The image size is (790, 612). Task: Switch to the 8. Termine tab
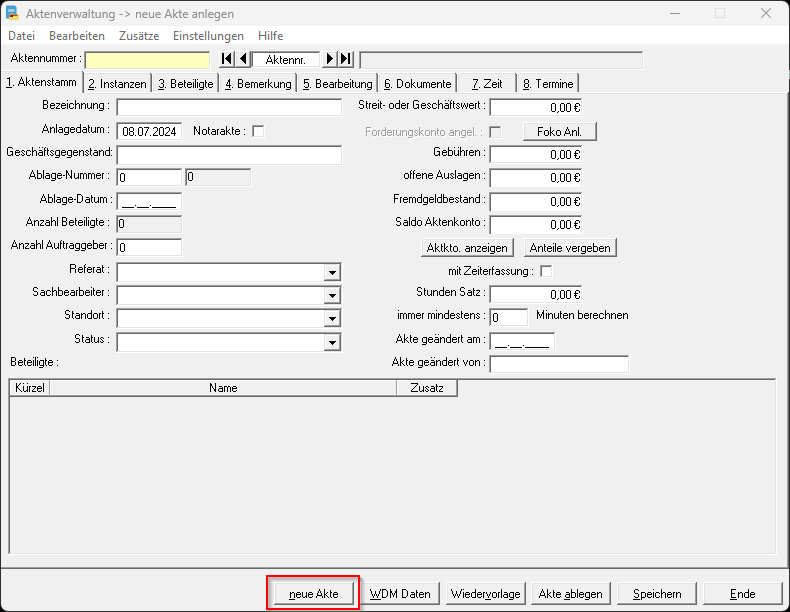(548, 84)
